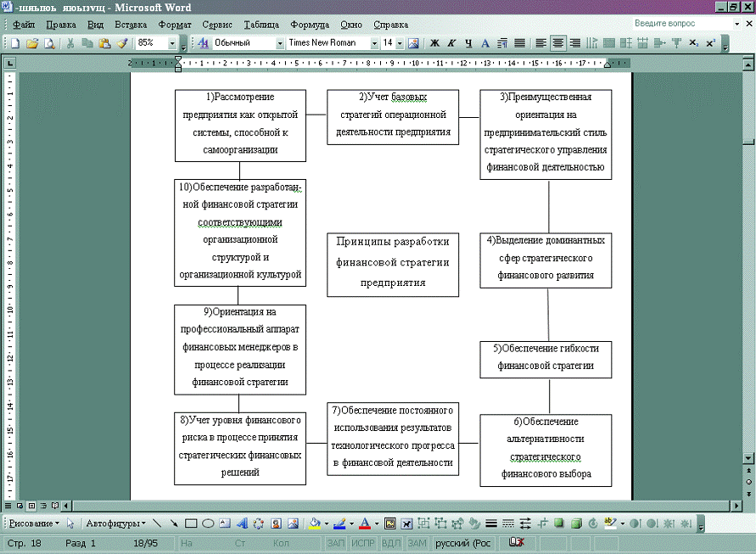This screenshot has height=554, width=756.
Task: Toggle ИСПР track changes indicator
Action: coord(363,542)
